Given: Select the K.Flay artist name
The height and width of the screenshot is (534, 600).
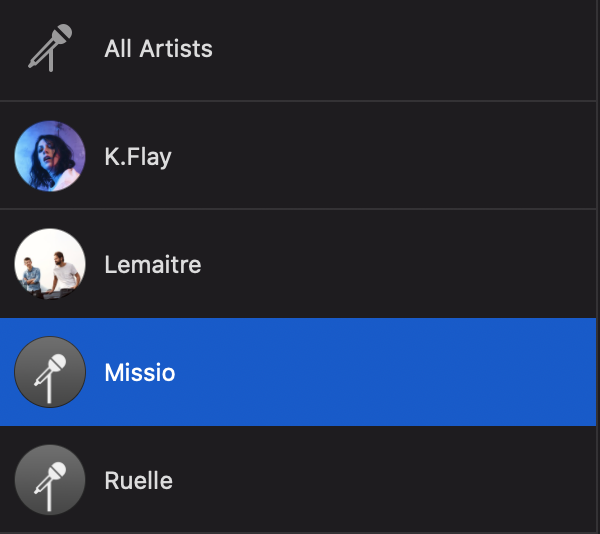Looking at the screenshot, I should coord(138,157).
